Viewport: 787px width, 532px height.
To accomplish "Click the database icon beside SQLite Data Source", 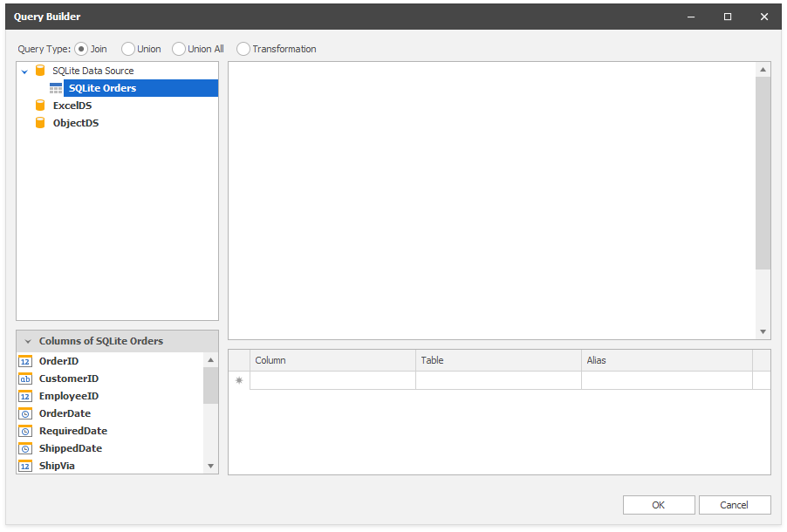I will tap(39, 70).
